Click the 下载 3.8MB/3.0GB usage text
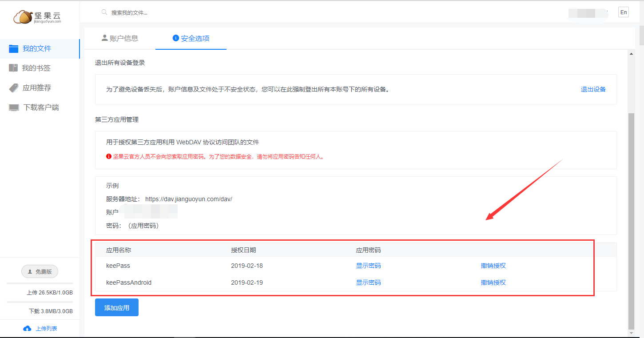 point(51,311)
